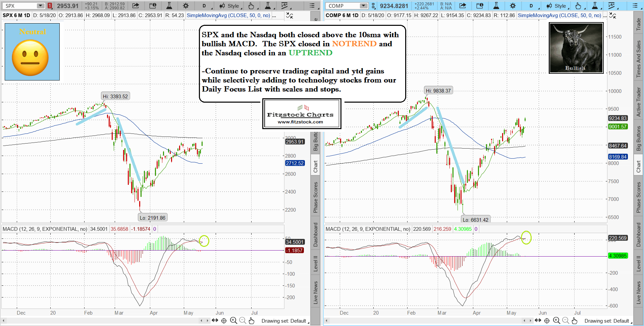This screenshot has height=326, width=644.
Task: Open the patterns icon in SPX toolbar
Action: point(285,6)
